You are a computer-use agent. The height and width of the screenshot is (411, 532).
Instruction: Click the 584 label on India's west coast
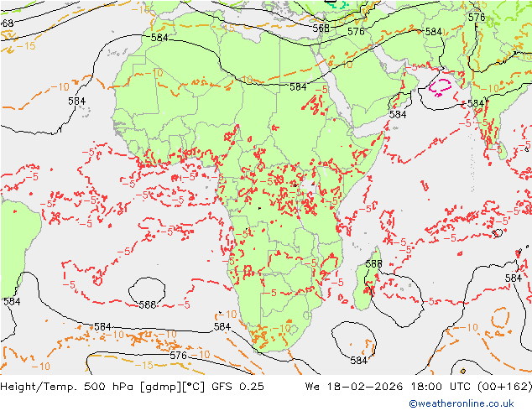coord(476,103)
